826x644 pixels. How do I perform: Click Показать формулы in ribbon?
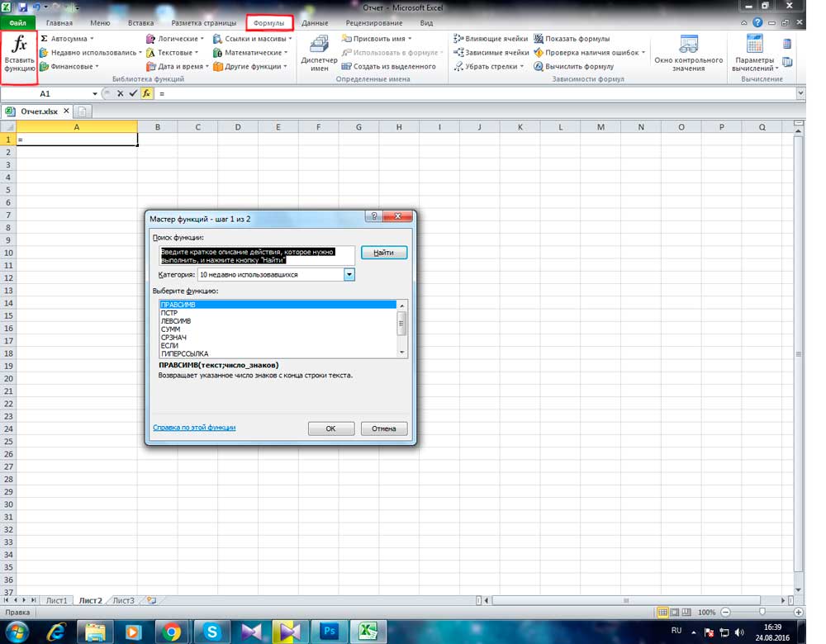point(577,39)
